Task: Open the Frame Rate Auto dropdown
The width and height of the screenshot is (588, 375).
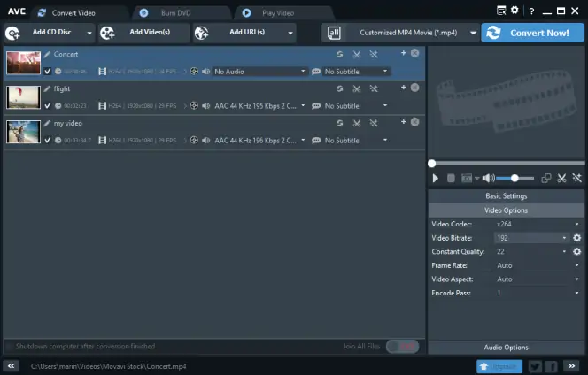Action: tap(538, 265)
